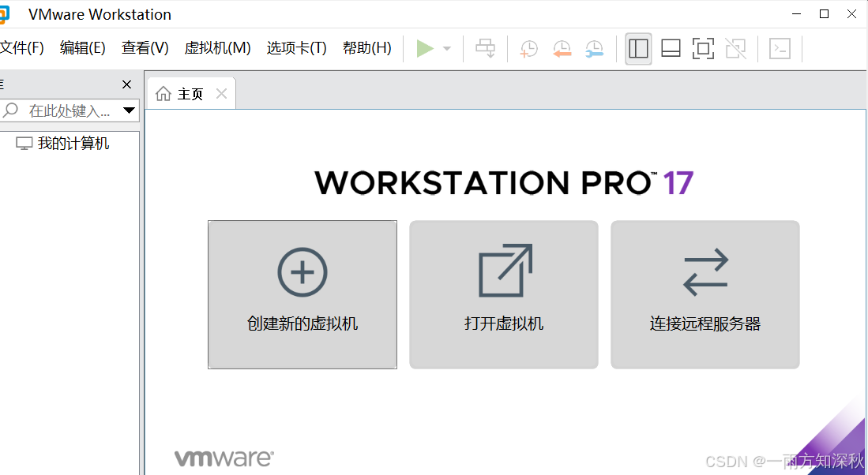Toggle the thumbnail bar view icon
The height and width of the screenshot is (475, 868).
pyautogui.click(x=671, y=49)
